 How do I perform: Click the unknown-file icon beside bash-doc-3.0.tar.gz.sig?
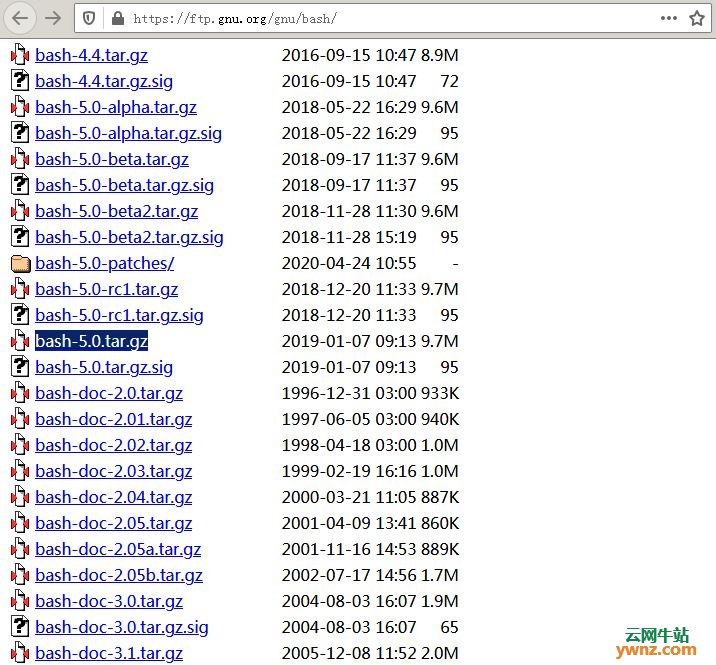20,628
